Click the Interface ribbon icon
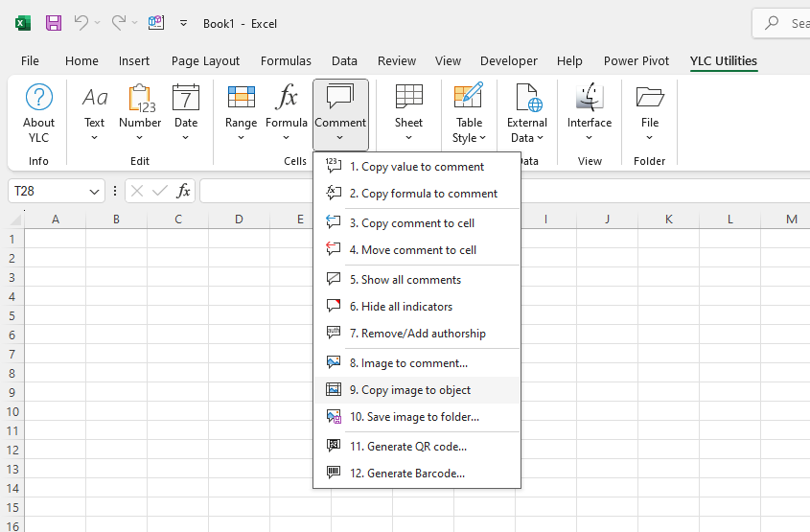The width and height of the screenshot is (810, 532). pos(589,98)
